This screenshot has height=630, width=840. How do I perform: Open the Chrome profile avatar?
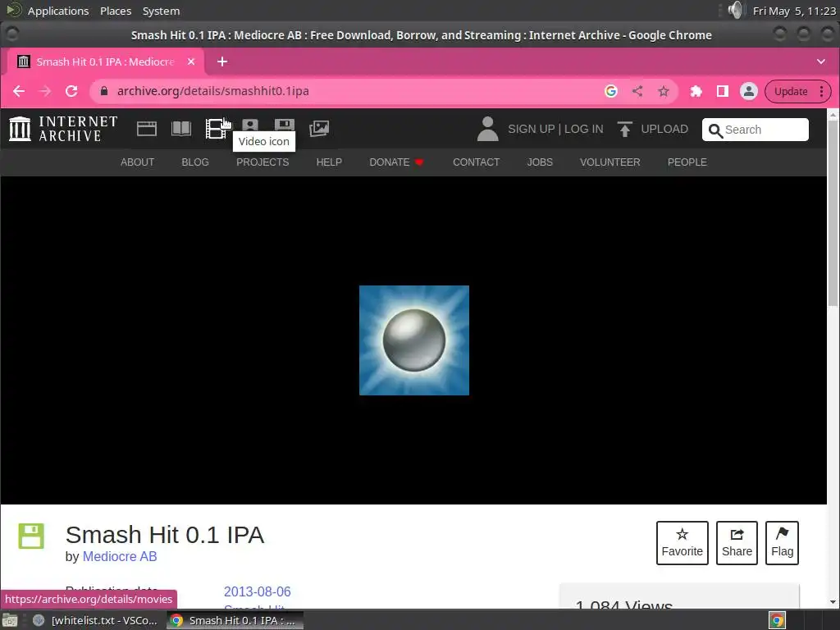[748, 91]
